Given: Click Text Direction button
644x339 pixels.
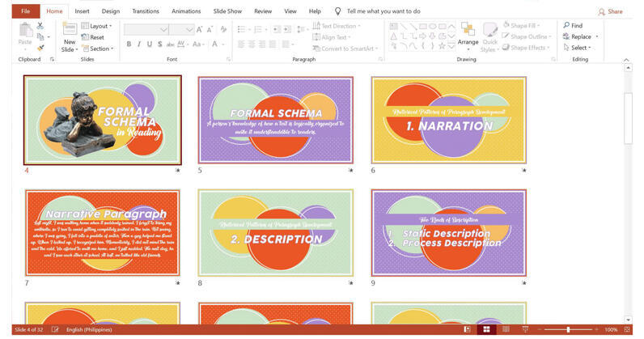Looking at the screenshot, I should [337, 26].
